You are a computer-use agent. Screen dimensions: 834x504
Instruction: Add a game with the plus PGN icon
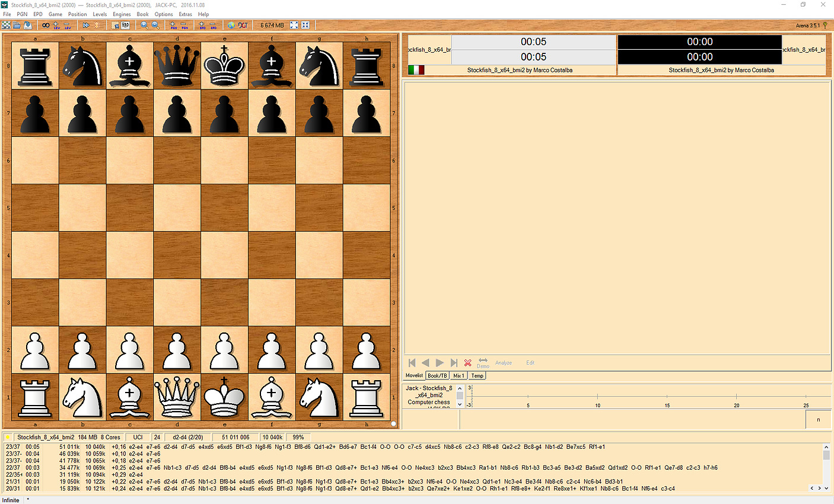(173, 25)
